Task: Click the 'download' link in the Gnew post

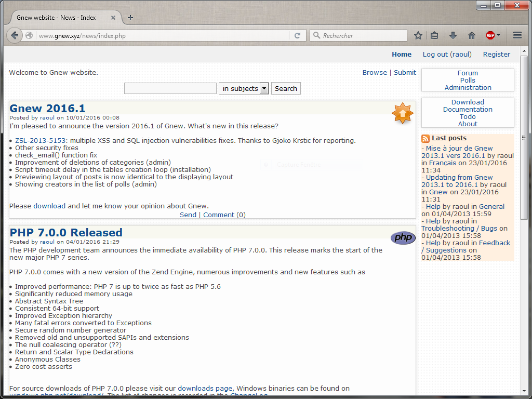Action: coord(49,206)
